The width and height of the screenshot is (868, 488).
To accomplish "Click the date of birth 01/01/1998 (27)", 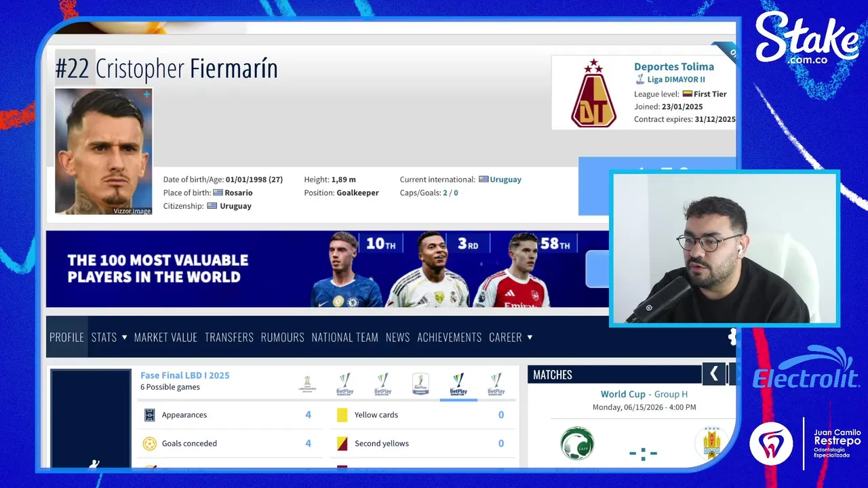I will pyautogui.click(x=254, y=180).
